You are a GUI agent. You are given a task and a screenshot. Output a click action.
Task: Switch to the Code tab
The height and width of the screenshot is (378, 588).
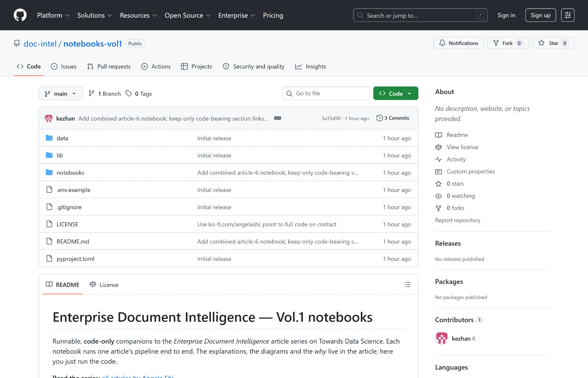(29, 66)
